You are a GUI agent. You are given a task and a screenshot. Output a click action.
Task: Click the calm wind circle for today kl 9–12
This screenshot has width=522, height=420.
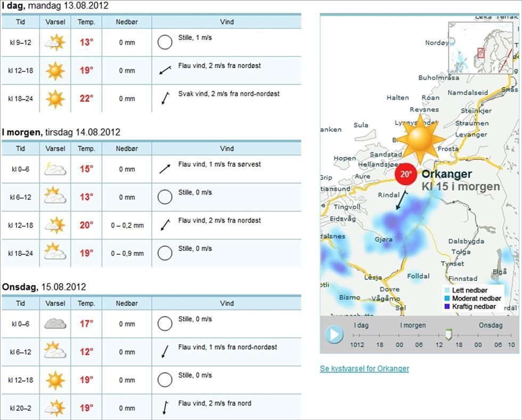[165, 42]
